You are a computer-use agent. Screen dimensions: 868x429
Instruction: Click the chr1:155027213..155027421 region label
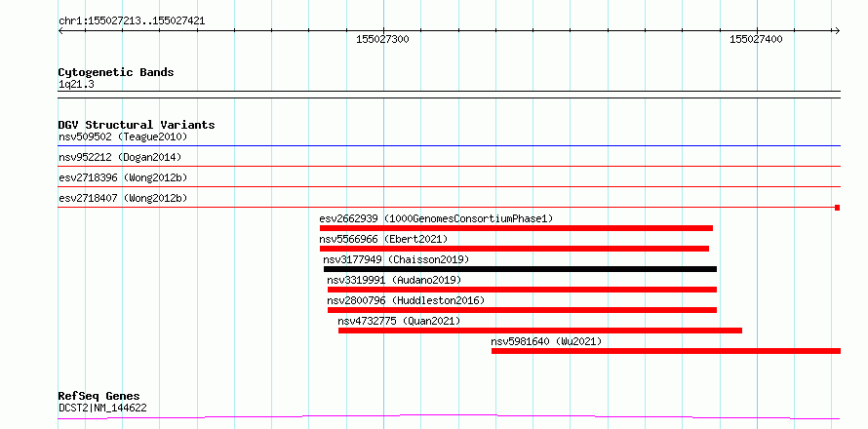click(x=132, y=21)
